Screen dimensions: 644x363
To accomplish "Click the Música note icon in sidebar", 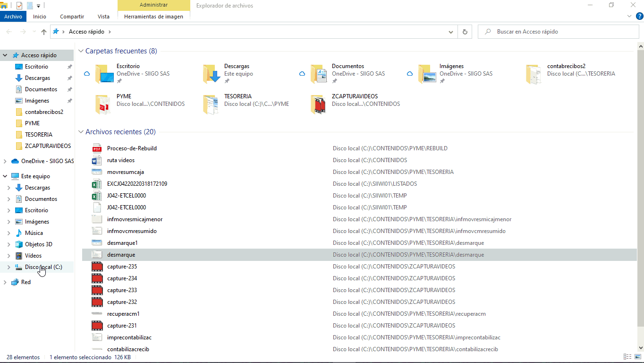I will pos(19,233).
